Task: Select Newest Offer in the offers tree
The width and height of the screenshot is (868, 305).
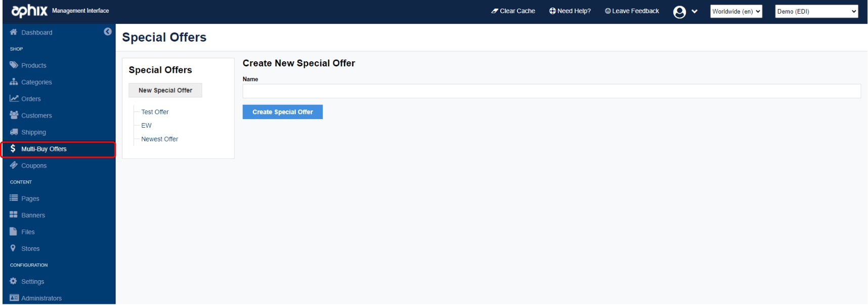Action: 159,139
